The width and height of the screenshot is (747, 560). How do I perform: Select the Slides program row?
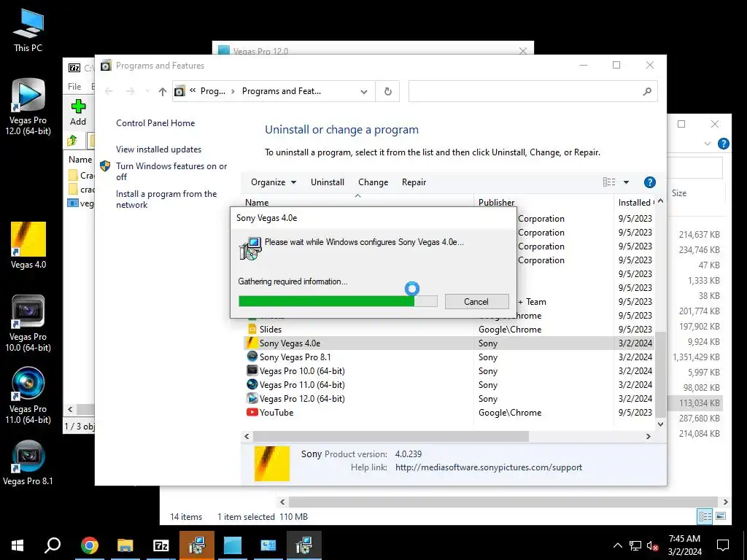(448, 329)
